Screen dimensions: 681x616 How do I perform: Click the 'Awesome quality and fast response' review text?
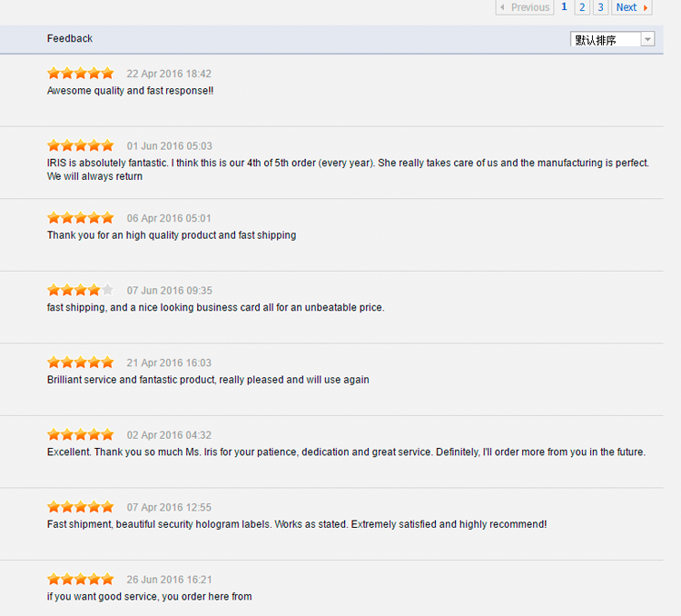[x=130, y=91]
